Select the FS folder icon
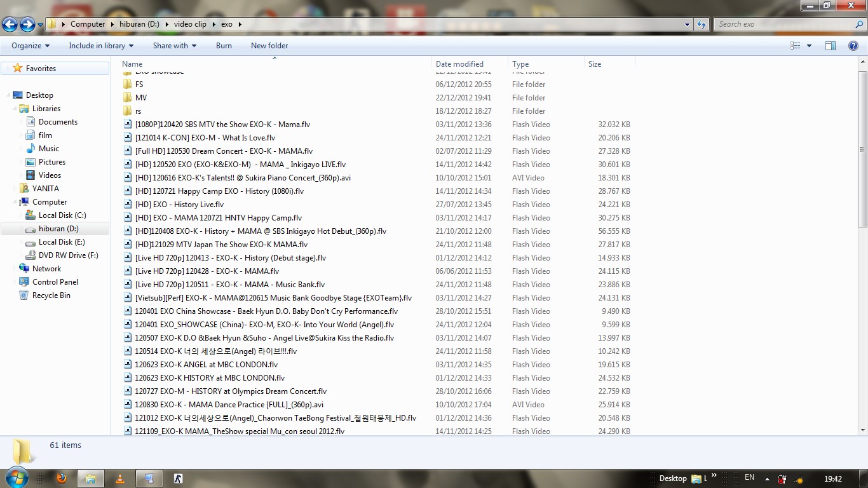This screenshot has height=488, width=868. pyautogui.click(x=128, y=85)
